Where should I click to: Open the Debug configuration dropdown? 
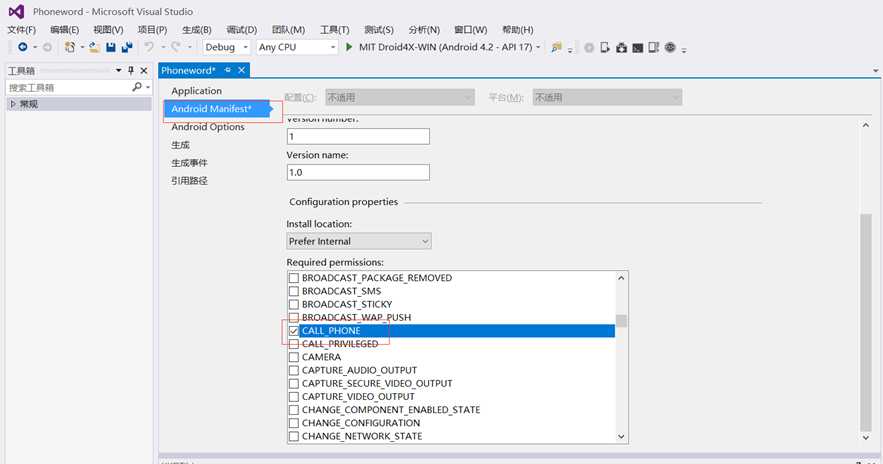226,47
